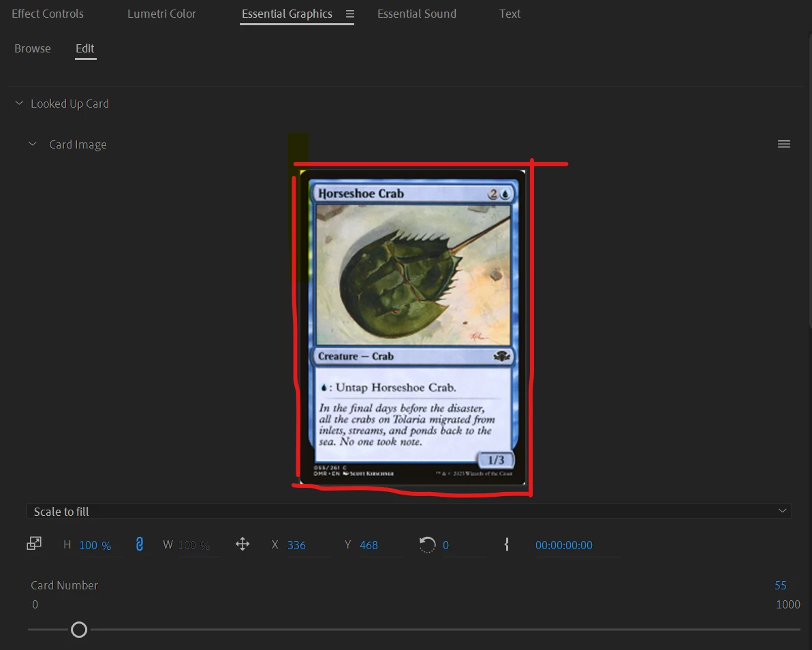Open the Card Image options menu icon

click(x=783, y=144)
